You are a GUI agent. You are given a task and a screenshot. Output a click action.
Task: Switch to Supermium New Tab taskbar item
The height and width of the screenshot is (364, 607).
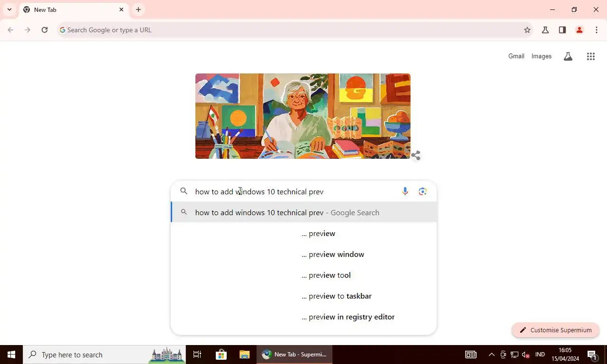[x=295, y=355]
